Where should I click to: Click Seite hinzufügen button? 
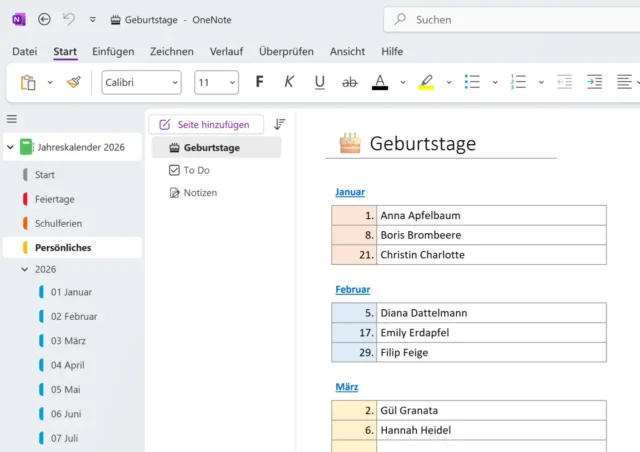206,124
